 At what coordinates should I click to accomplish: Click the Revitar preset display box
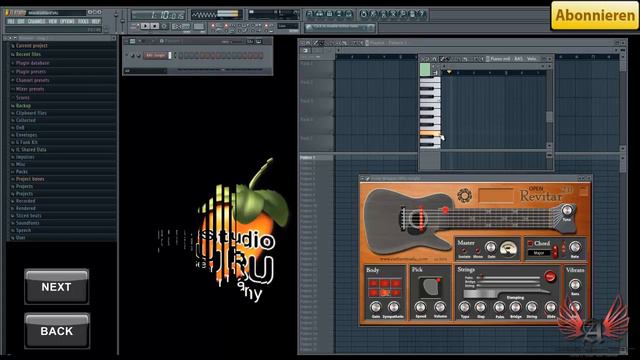(496, 196)
